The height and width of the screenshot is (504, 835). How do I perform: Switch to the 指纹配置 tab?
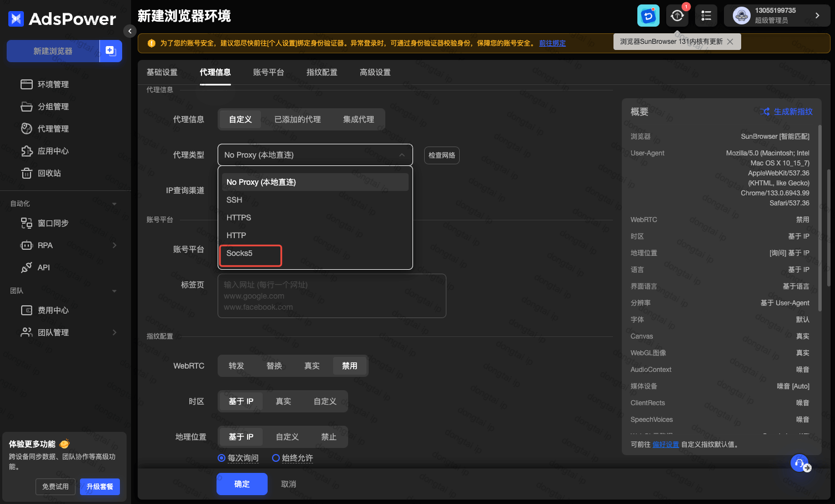tap(321, 72)
